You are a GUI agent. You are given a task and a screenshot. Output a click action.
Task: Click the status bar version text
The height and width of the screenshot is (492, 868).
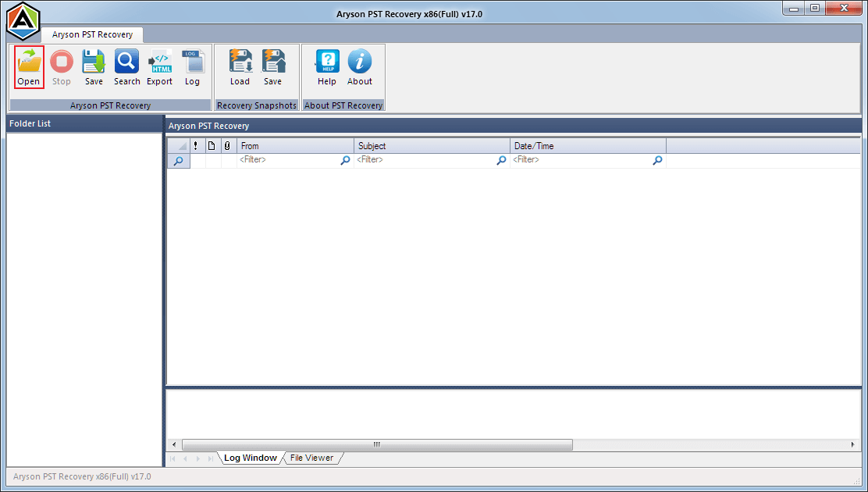pos(82,476)
